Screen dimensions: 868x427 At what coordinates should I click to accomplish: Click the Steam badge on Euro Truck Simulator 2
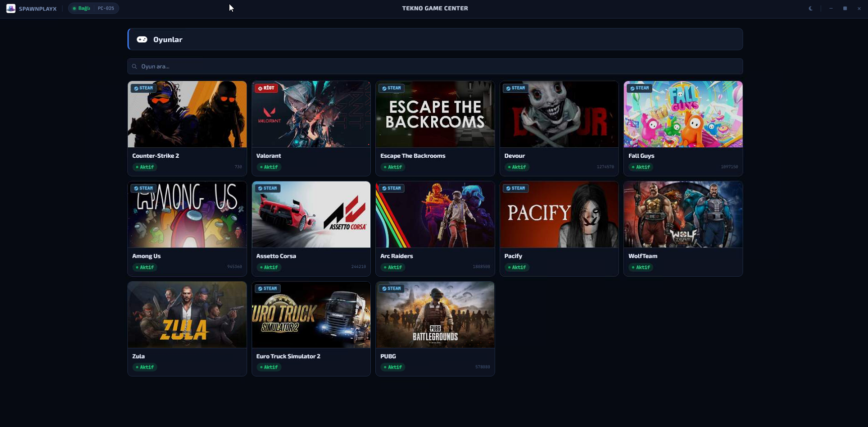coord(268,289)
